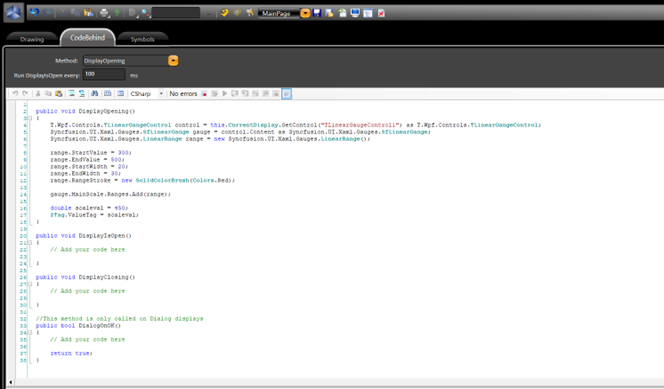The width and height of the screenshot is (664, 389).
Task: Switch to the Drawing tab
Action: (x=32, y=39)
